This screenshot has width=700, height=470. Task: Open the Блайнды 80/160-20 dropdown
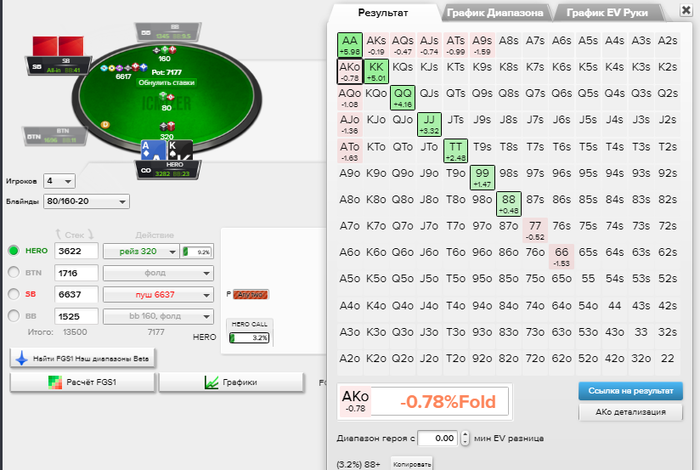(86, 201)
